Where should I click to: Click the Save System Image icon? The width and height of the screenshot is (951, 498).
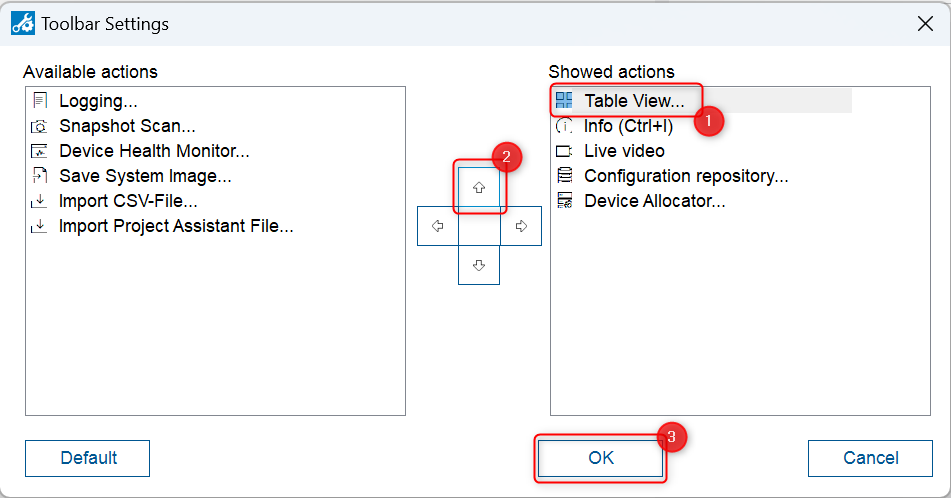point(40,176)
